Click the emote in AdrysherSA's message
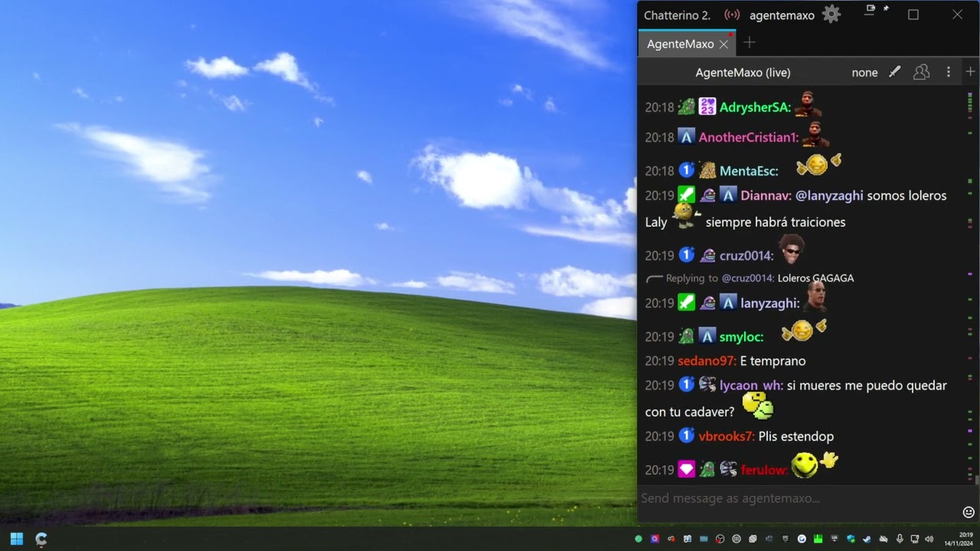Image resolution: width=980 pixels, height=551 pixels. tap(808, 104)
